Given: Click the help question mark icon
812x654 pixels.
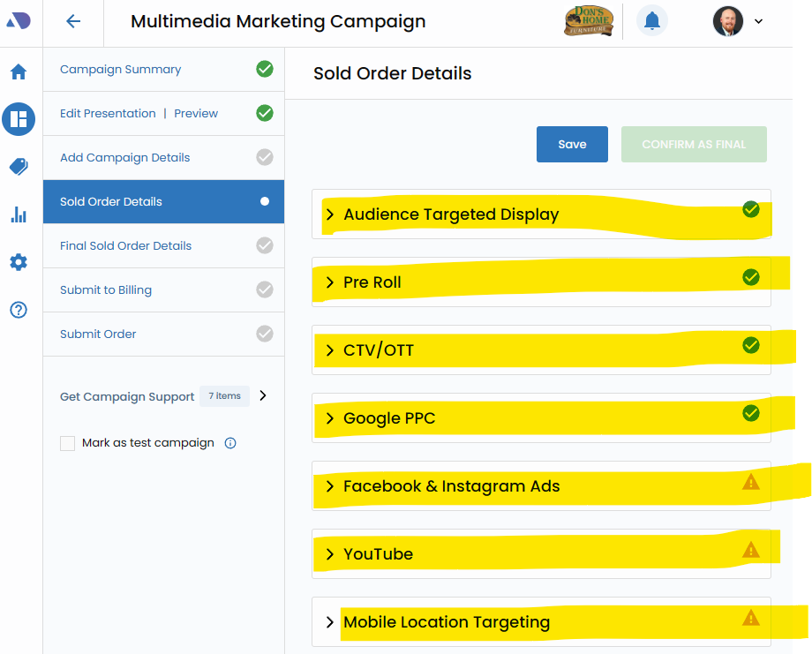Looking at the screenshot, I should click(x=19, y=310).
